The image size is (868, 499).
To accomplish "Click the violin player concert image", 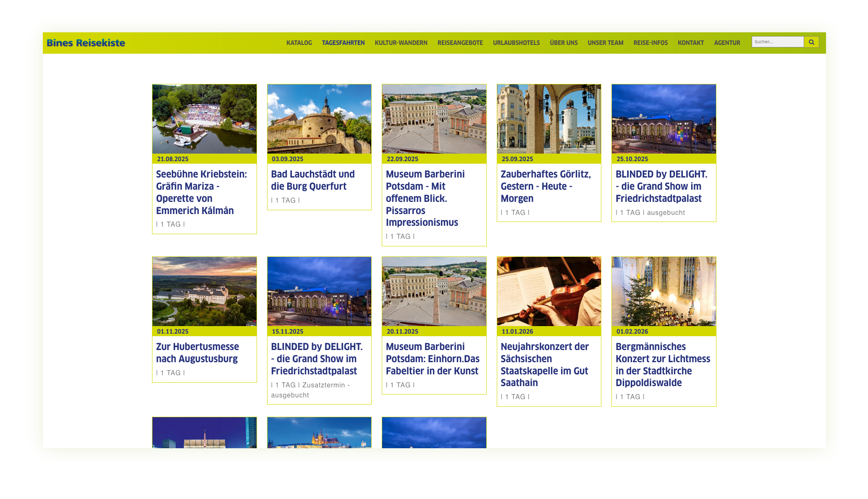I will point(548,291).
